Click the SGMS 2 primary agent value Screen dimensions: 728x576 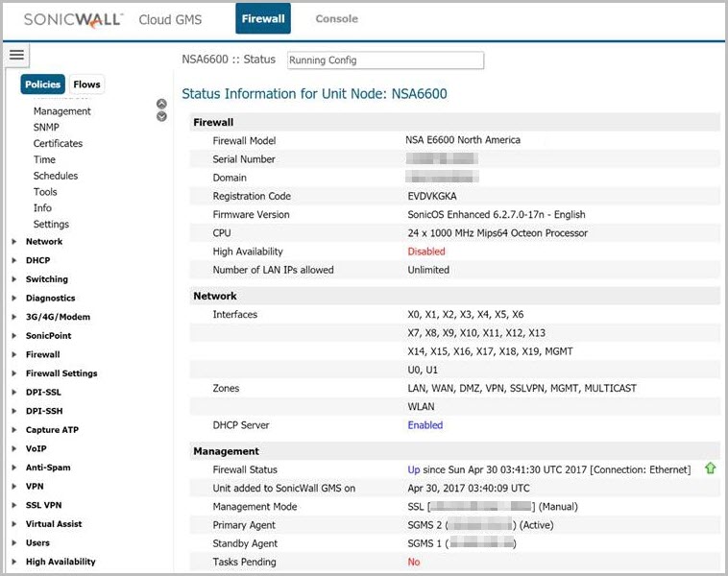[x=480, y=525]
